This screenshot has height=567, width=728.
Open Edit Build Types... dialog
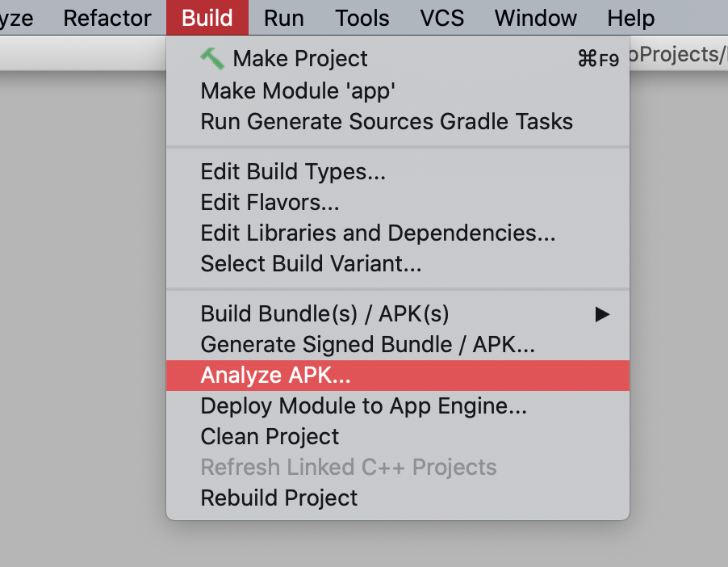point(293,172)
